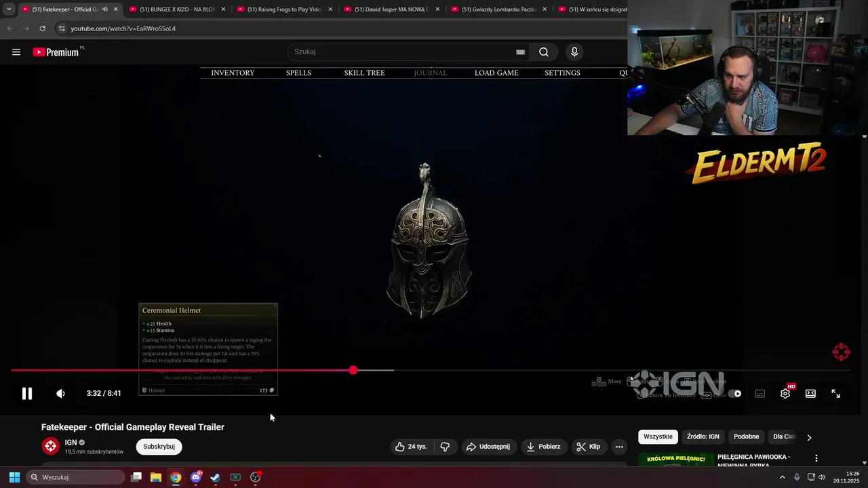Show hidden system tray icons
The height and width of the screenshot is (488, 868).
click(x=782, y=477)
